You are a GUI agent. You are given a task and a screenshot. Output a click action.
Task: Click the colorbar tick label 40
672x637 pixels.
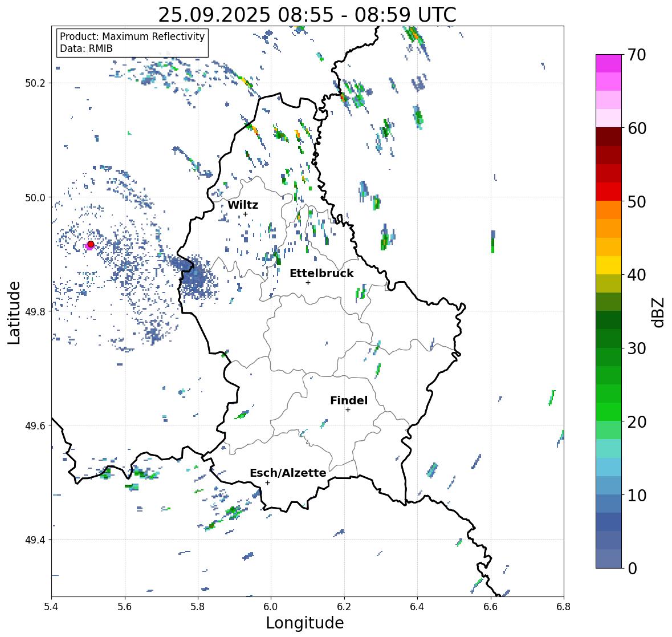(637, 275)
